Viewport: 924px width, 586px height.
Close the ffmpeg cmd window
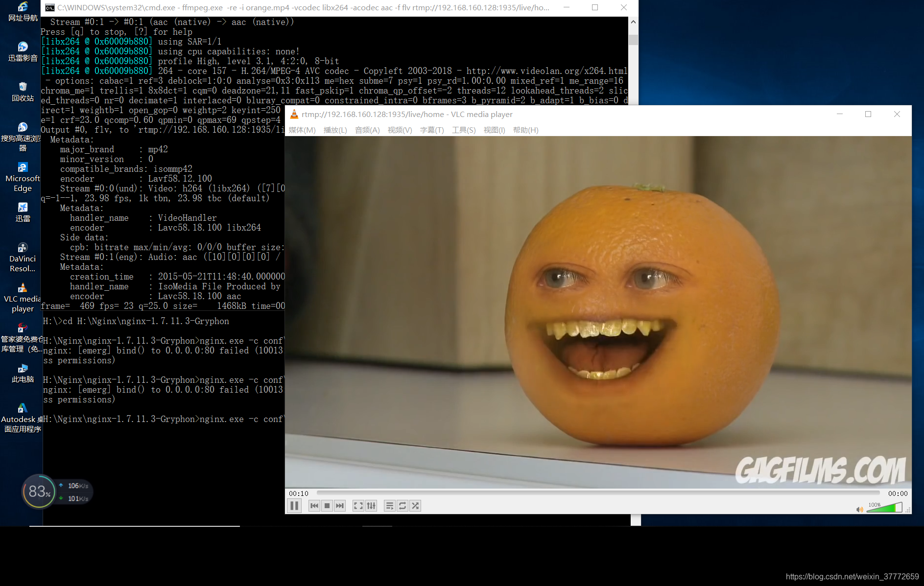(x=624, y=7)
